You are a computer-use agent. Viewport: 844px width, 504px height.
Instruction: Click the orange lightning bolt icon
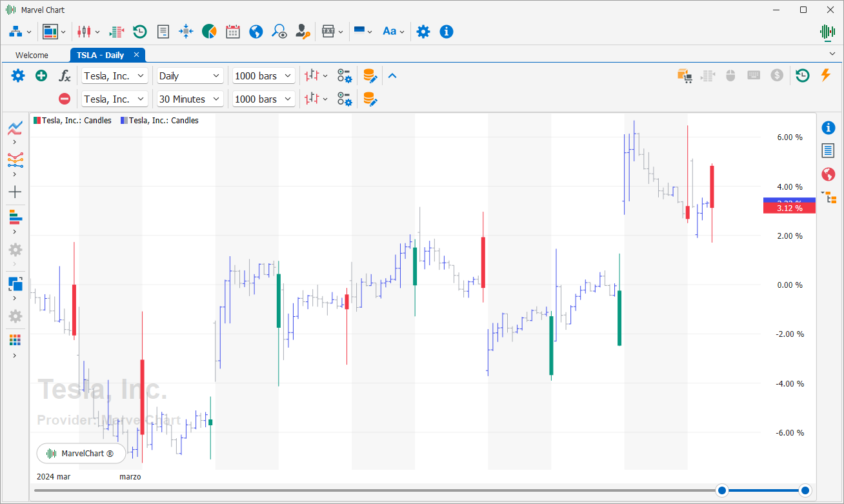pos(825,76)
